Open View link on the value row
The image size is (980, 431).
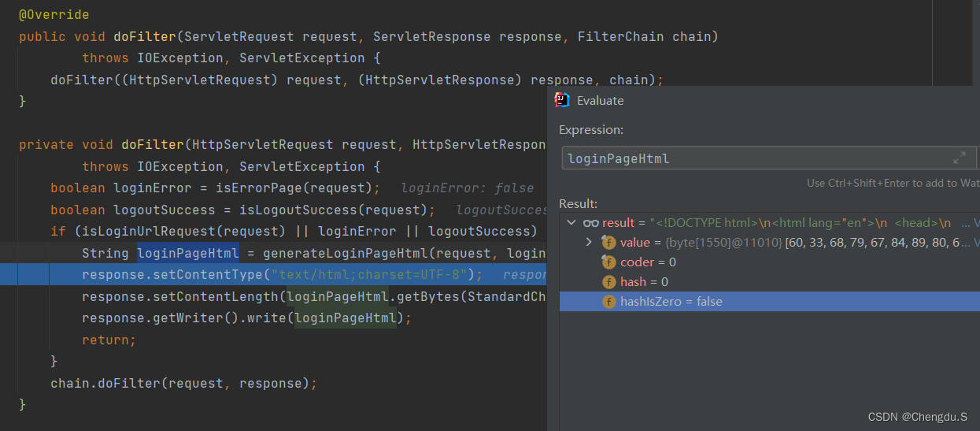(976, 243)
